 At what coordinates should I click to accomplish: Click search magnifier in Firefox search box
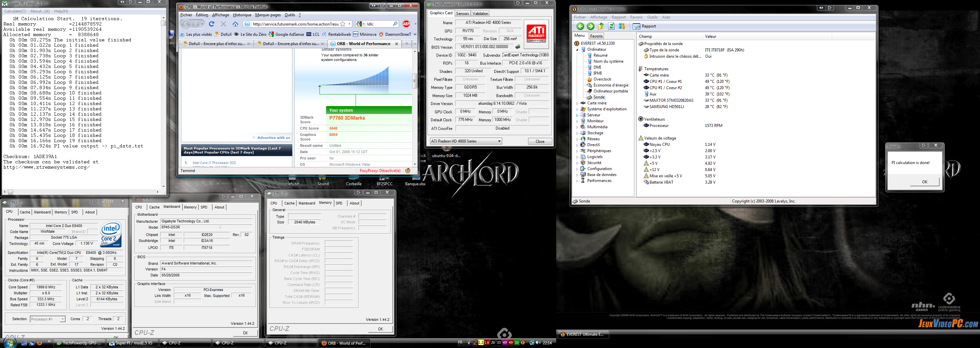click(395, 24)
